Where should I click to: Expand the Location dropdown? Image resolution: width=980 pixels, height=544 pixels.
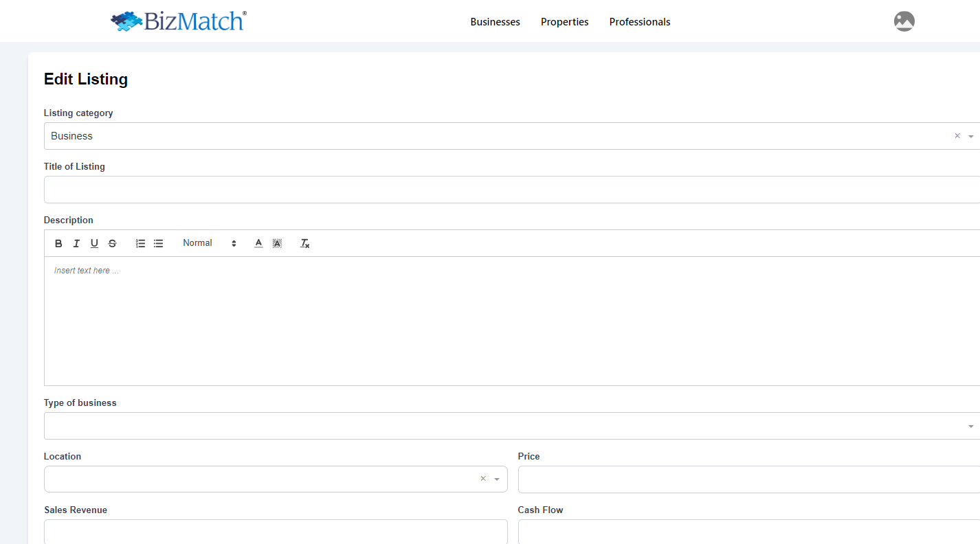497,479
